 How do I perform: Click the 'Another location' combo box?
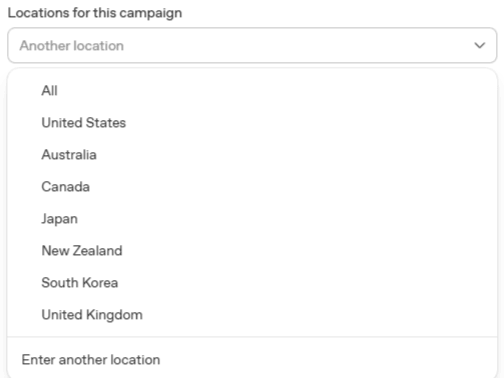252,45
